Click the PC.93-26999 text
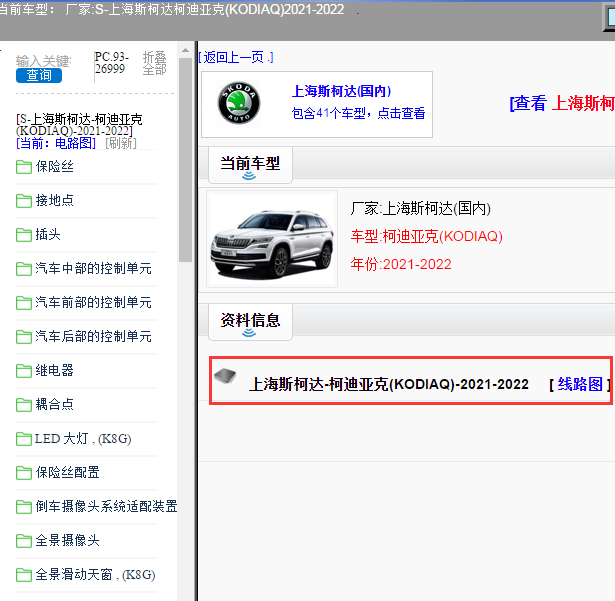Screen dimensions: 615x601 111,63
